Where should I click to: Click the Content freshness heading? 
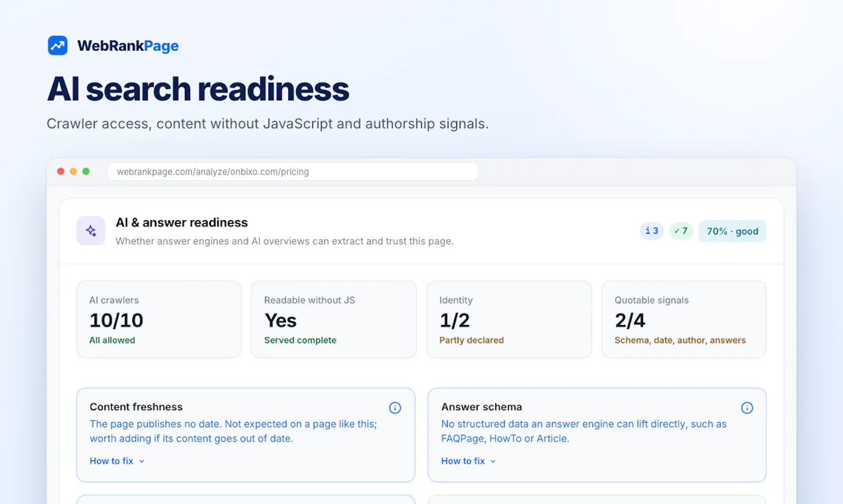click(x=136, y=407)
